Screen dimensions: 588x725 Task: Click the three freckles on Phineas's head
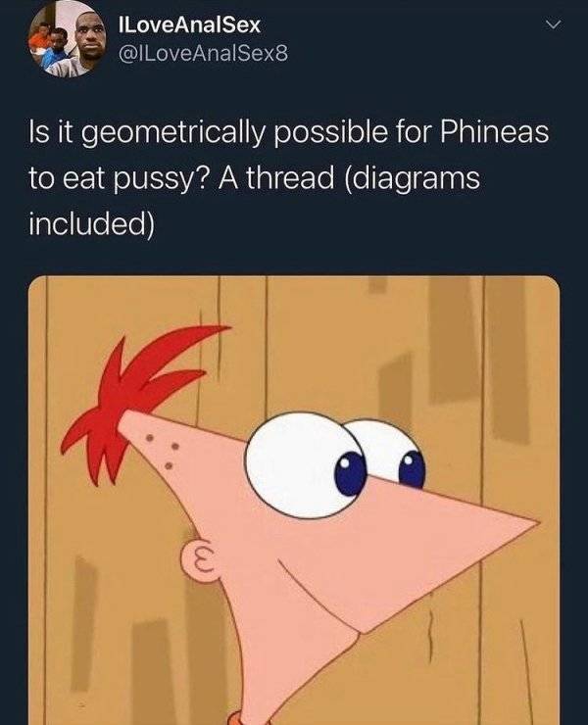164,451
